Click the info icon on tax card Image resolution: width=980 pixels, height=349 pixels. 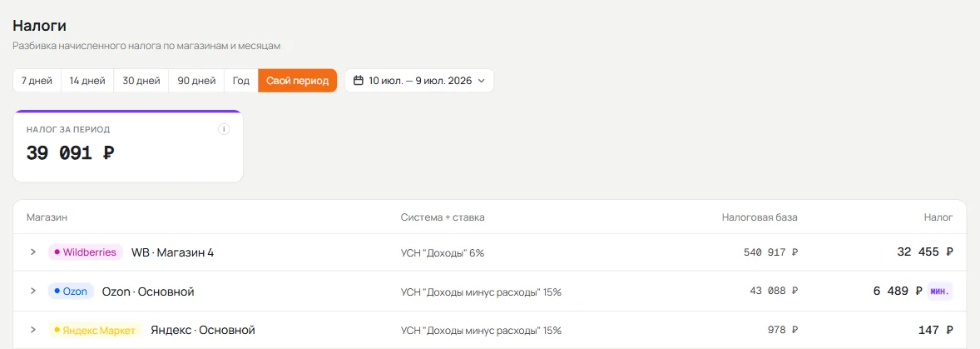(224, 129)
